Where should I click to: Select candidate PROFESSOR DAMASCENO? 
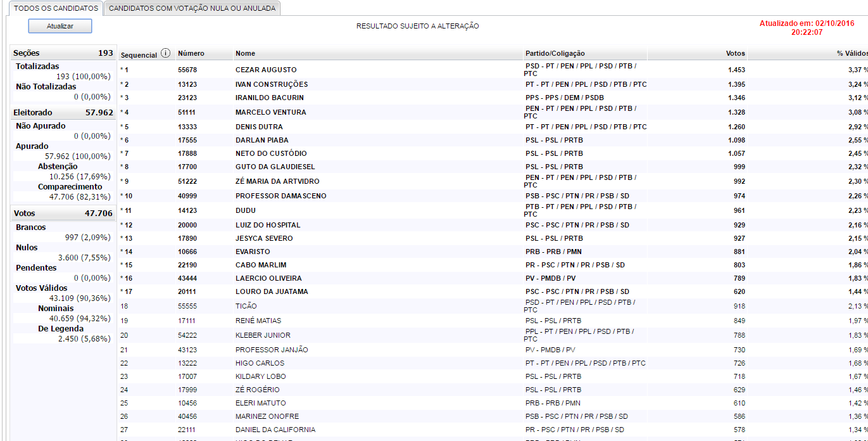pos(282,196)
